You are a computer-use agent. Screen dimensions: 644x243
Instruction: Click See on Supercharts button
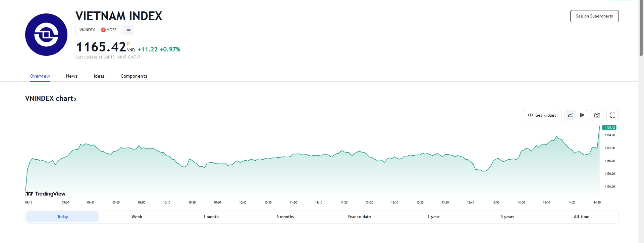click(x=594, y=16)
